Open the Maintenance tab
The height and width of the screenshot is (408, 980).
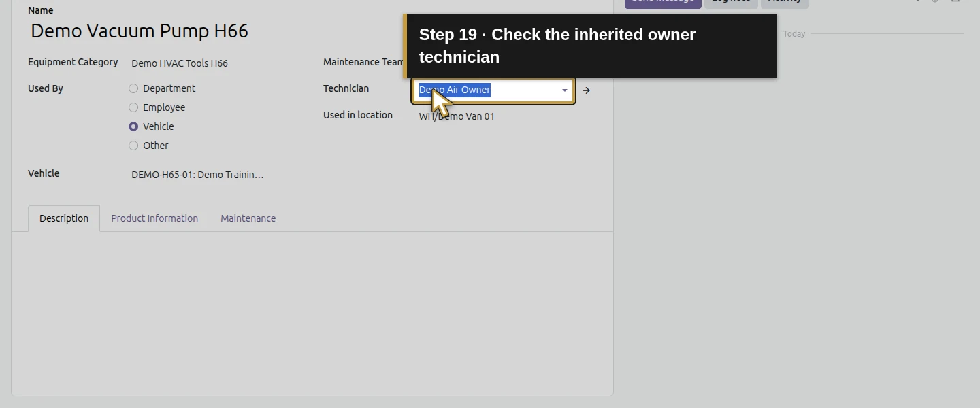(248, 218)
